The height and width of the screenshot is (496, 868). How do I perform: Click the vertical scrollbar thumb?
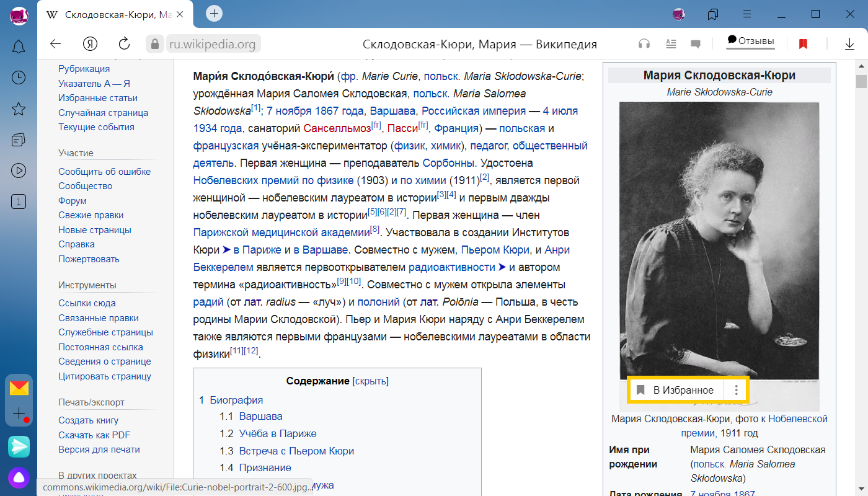(x=861, y=82)
